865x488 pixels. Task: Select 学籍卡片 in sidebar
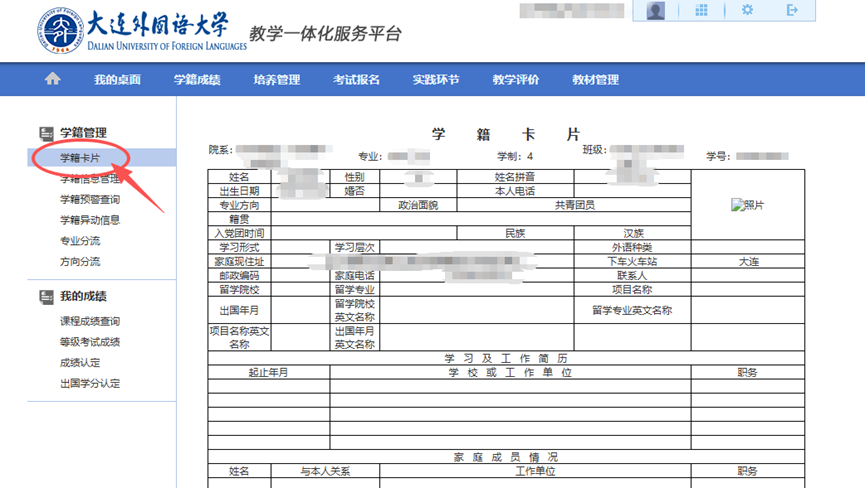[x=80, y=158]
